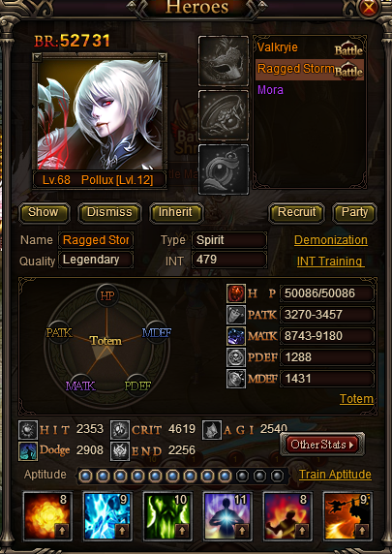Select Valkryie in the hero list
The width and height of the screenshot is (392, 554).
tap(278, 47)
